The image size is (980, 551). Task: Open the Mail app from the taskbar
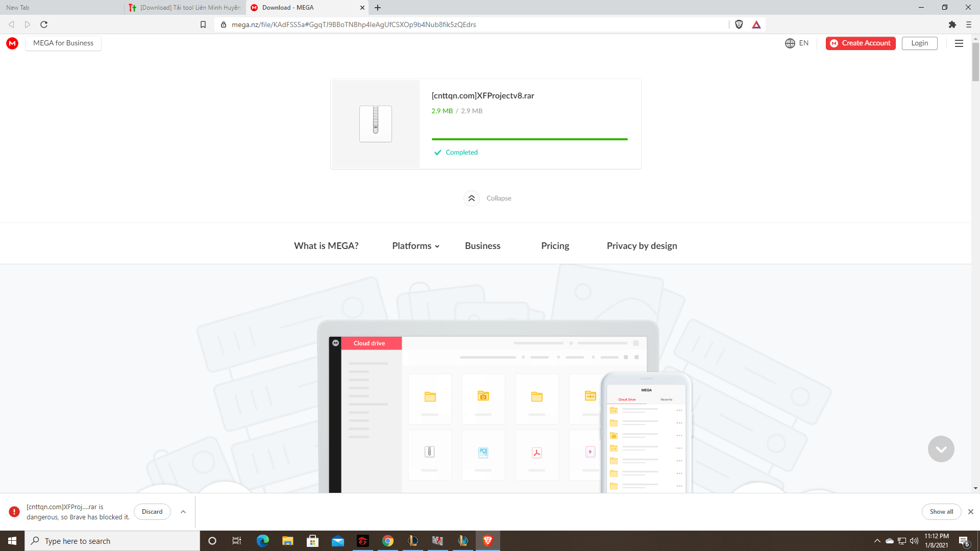(x=338, y=541)
